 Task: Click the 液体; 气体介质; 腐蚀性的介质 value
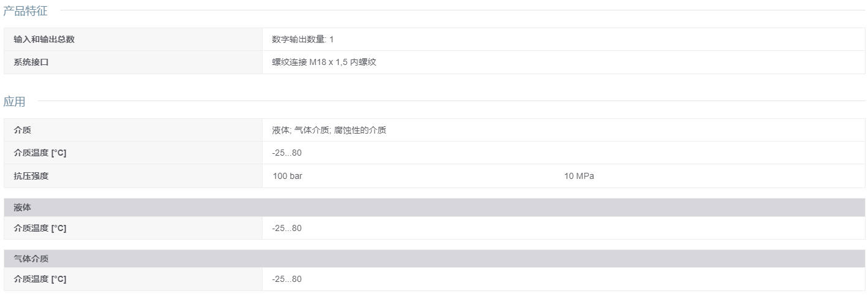(329, 130)
